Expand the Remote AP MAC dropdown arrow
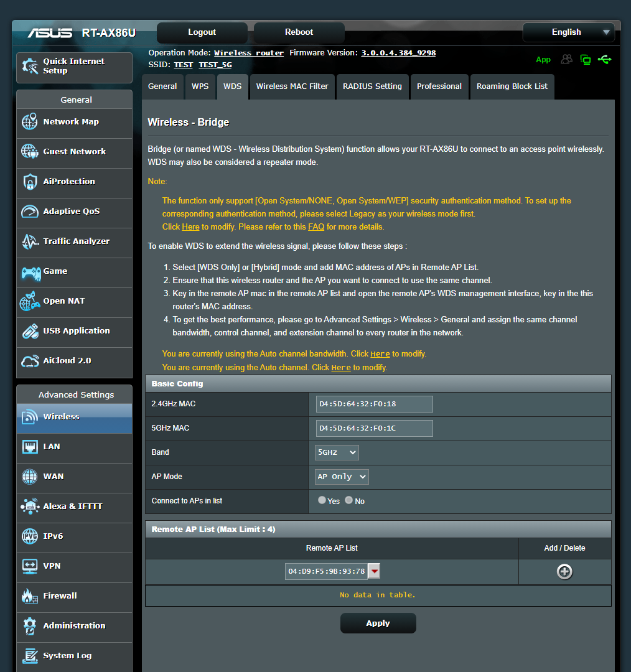The height and width of the screenshot is (672, 631). click(x=374, y=571)
